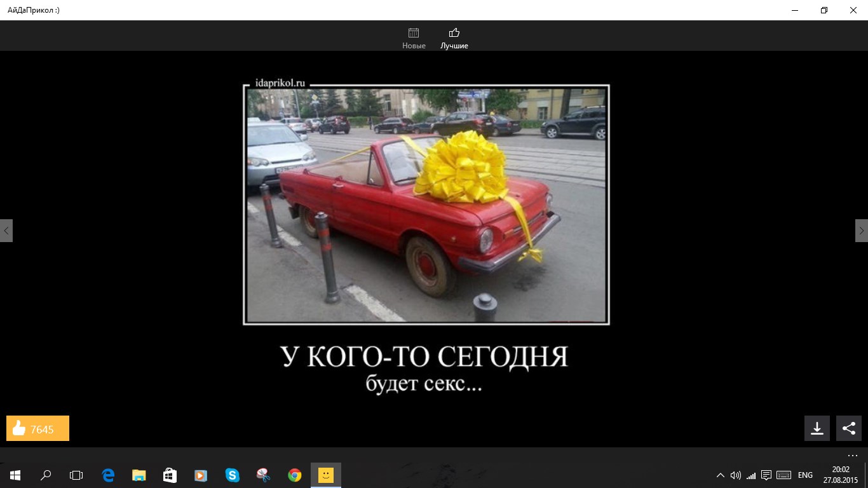Mute system volume via speaker icon
Image resolution: width=868 pixels, height=488 pixels.
point(736,475)
